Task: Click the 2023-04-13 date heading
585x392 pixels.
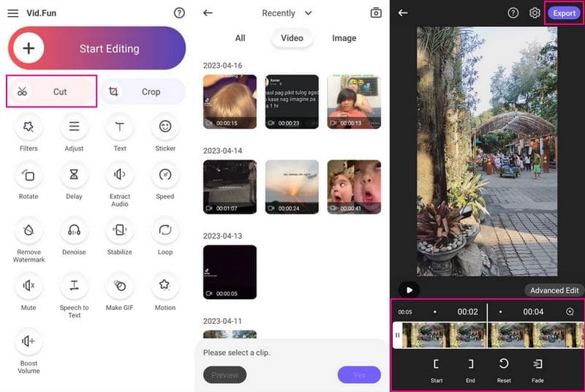Action: pyautogui.click(x=222, y=236)
